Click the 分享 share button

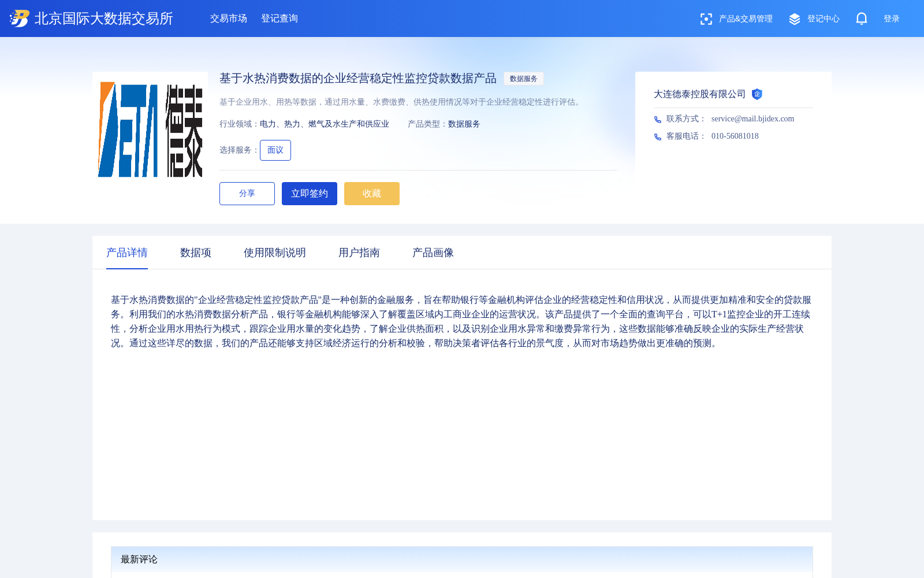(247, 194)
